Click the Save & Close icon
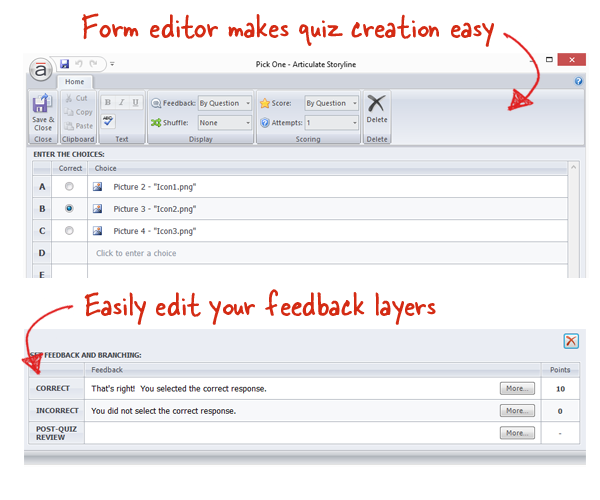The image size is (600, 500). (42, 104)
